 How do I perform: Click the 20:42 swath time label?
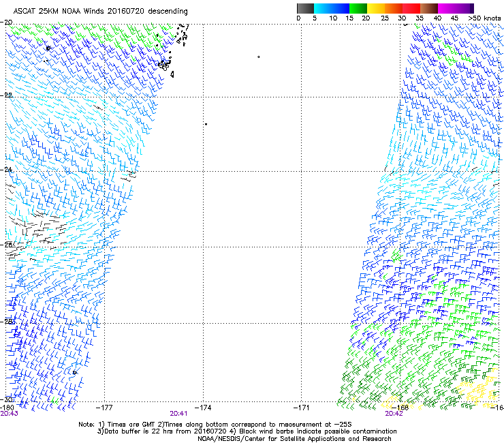[394, 414]
